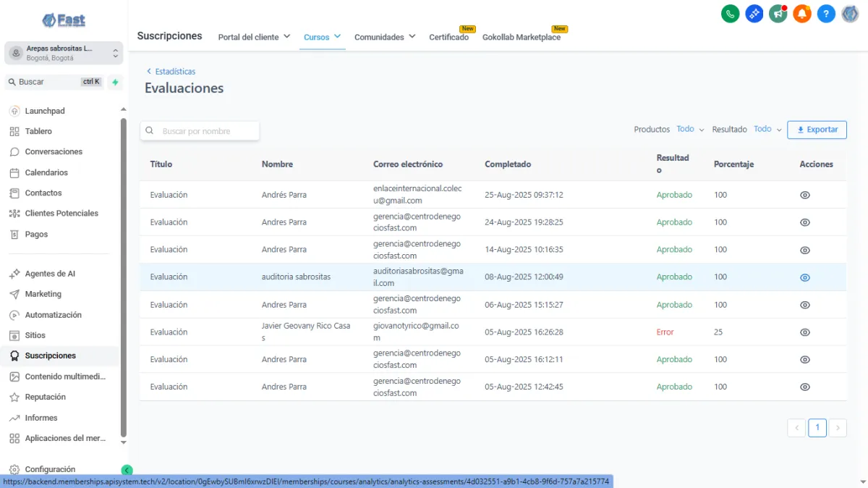Click the Aplicaciones del mercado icon

tap(14, 438)
